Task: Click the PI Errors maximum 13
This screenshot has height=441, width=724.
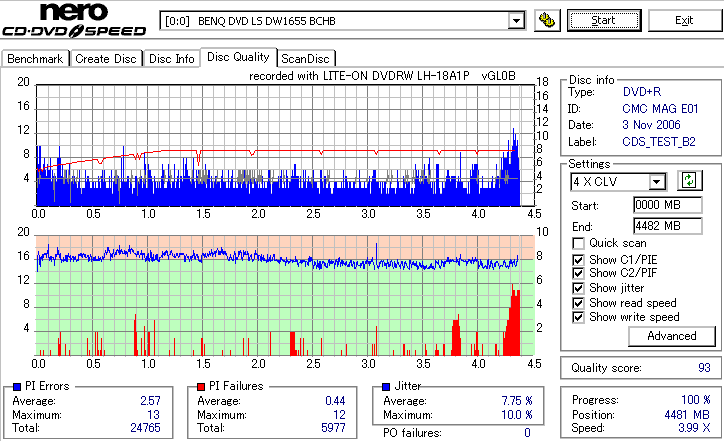Action: point(154,415)
